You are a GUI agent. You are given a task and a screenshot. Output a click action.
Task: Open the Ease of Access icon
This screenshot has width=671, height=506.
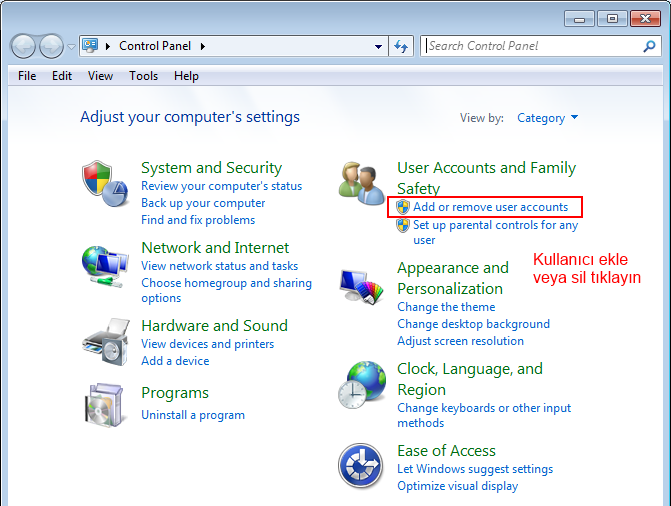[x=360, y=466]
